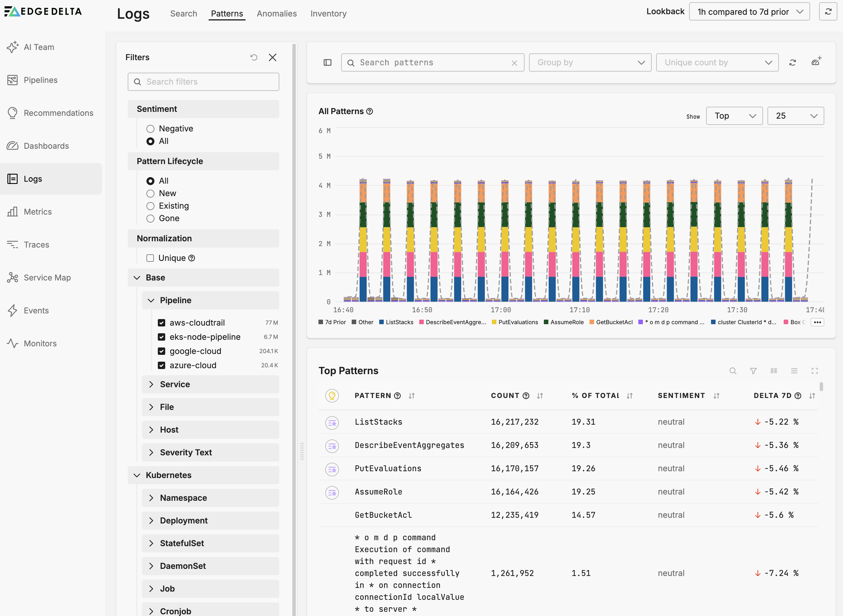843x616 pixels.
Task: Enable the Unique normalization checkbox
Action: (x=150, y=258)
